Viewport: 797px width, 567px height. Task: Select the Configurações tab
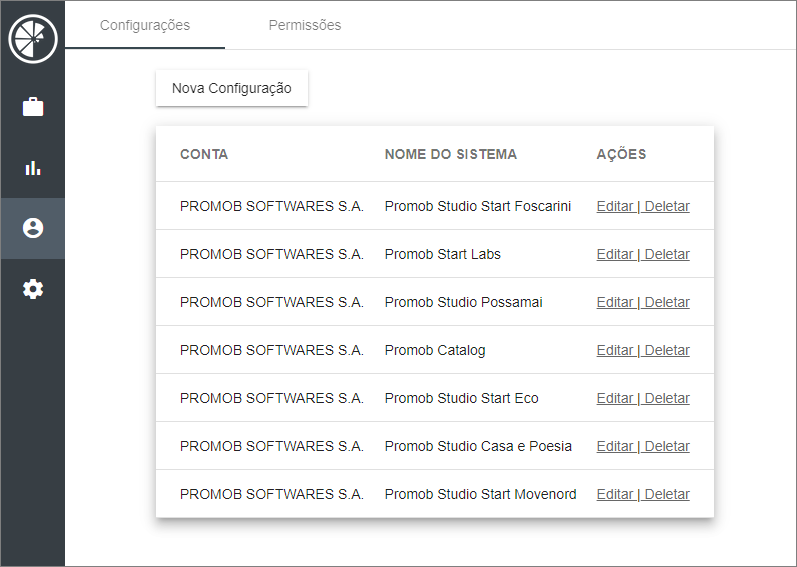click(145, 25)
